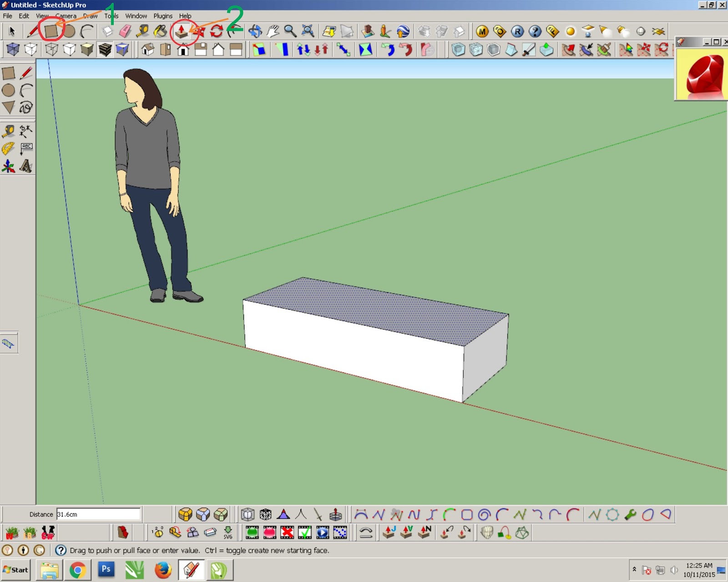Activate the Pan hand tool
Viewport: 728px width, 582px height.
(273, 31)
